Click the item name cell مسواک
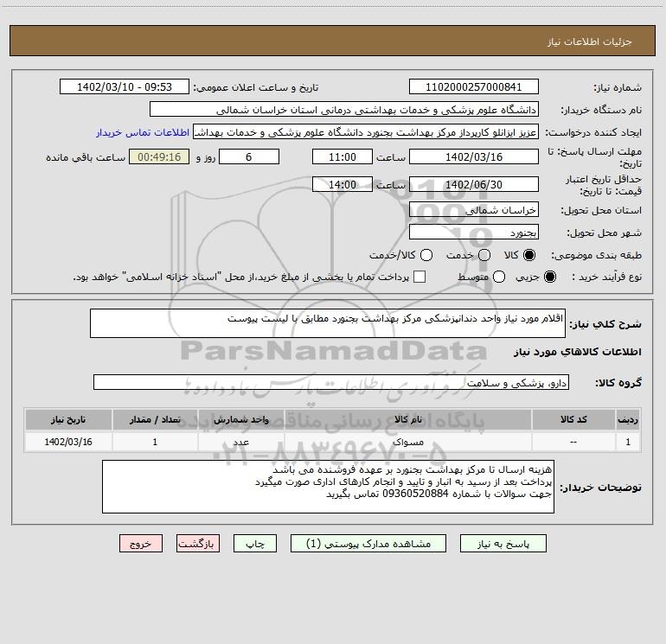 pyautogui.click(x=408, y=442)
